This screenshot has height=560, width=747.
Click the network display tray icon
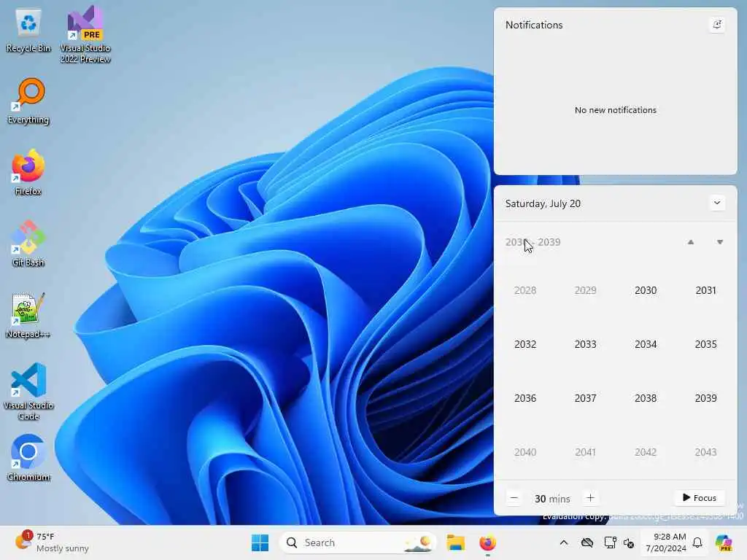(609, 542)
